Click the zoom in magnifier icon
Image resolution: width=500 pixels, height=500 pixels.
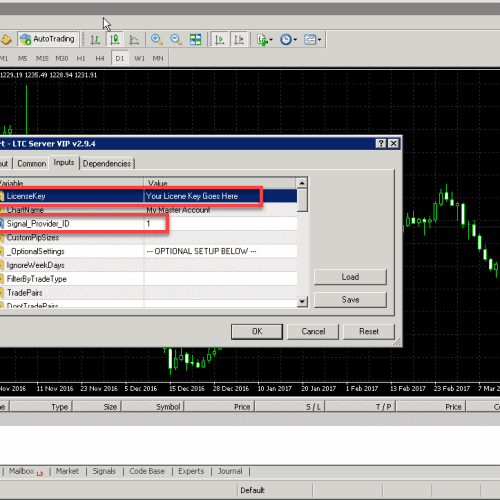tap(156, 39)
